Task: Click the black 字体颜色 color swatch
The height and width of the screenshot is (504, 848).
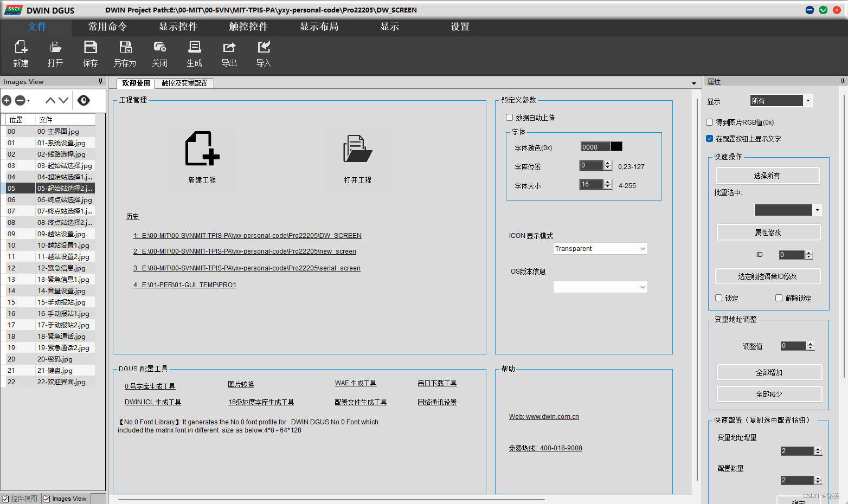Action: [616, 146]
